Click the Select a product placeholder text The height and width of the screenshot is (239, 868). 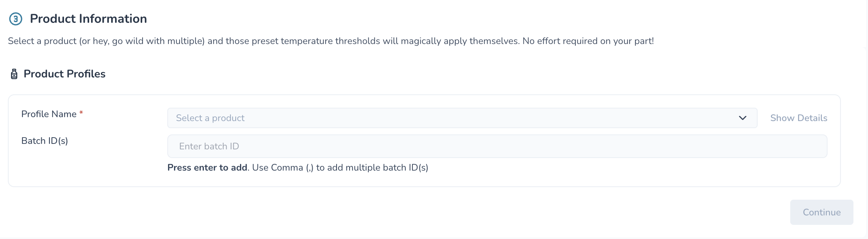[210, 118]
